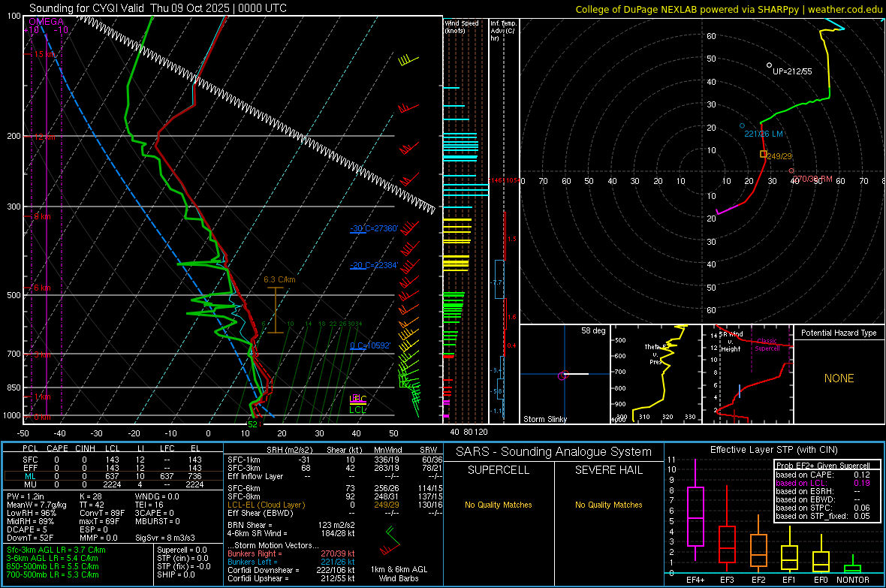Click 'No Quality Matches' under SUPERCELL

(x=499, y=505)
